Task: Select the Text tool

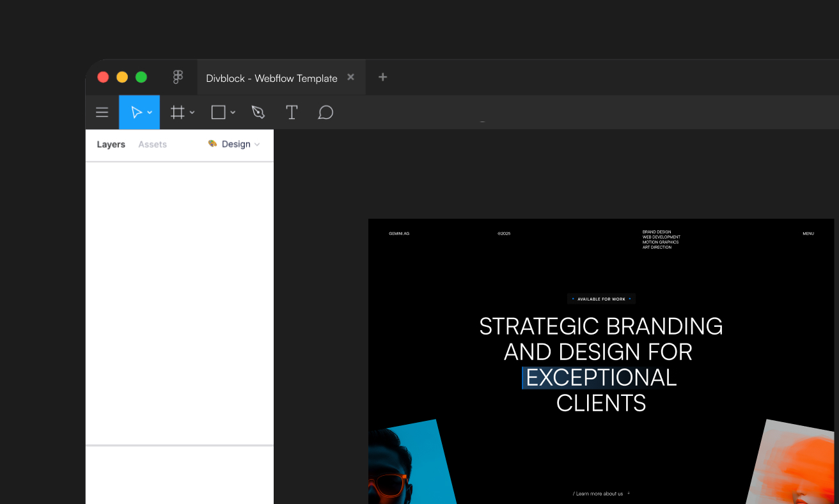Action: [x=292, y=113]
